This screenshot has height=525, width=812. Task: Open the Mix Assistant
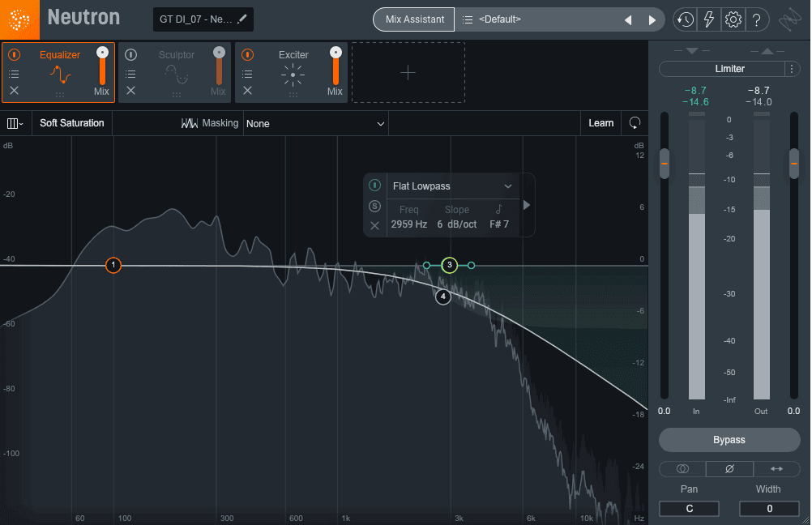tap(414, 19)
